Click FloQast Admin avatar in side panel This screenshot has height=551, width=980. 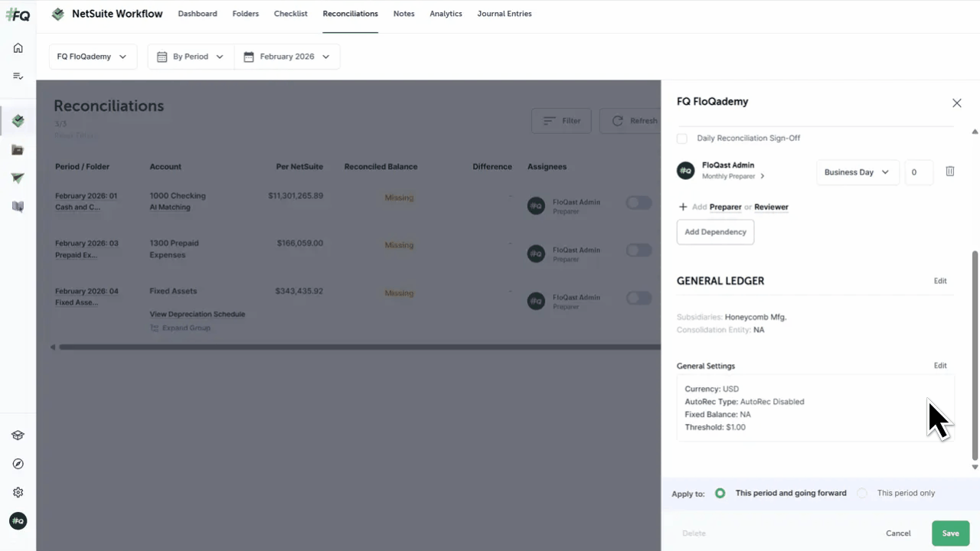[686, 171]
